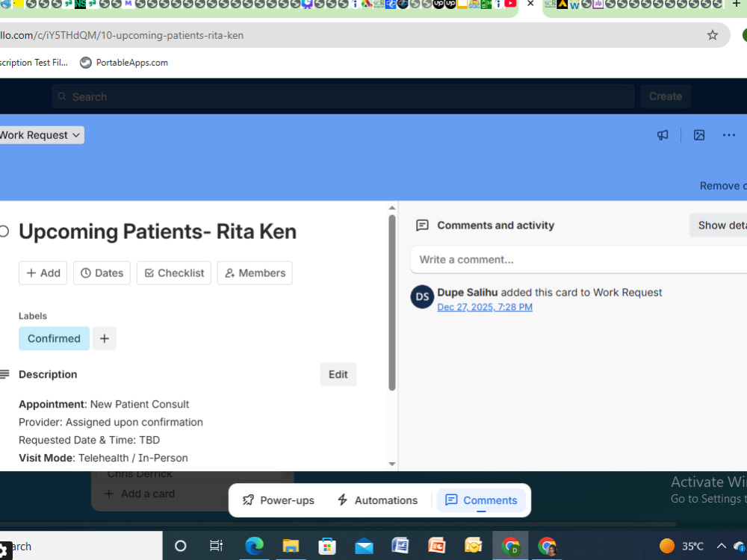Launch Microsoft Edge from the taskbar

(x=254, y=547)
